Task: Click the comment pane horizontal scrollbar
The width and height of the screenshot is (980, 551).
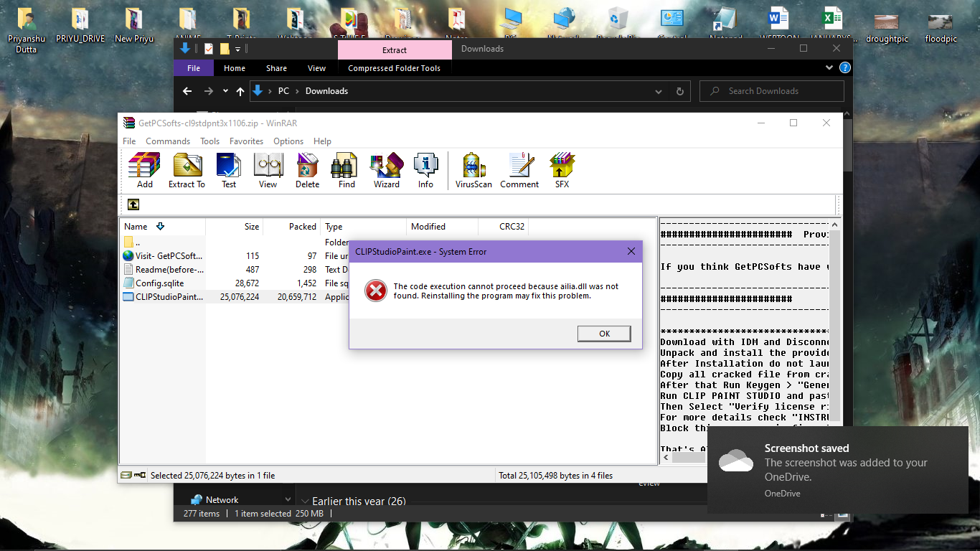Action: pyautogui.click(x=689, y=457)
